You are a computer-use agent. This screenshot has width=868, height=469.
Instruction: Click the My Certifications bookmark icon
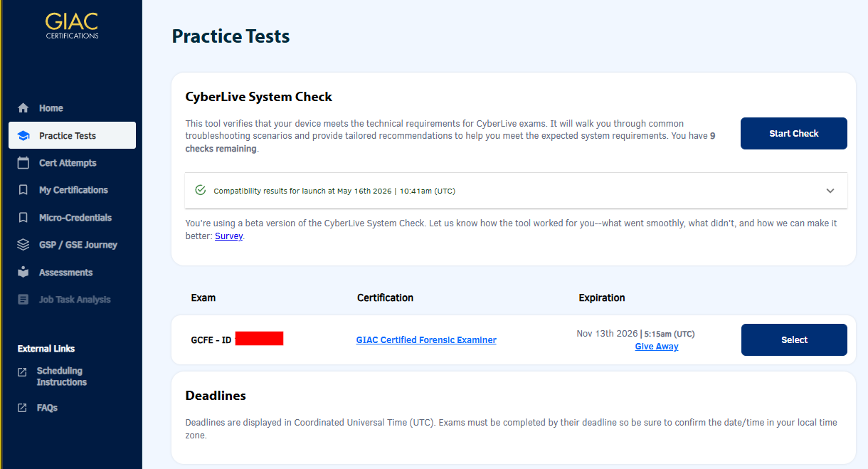pos(23,190)
